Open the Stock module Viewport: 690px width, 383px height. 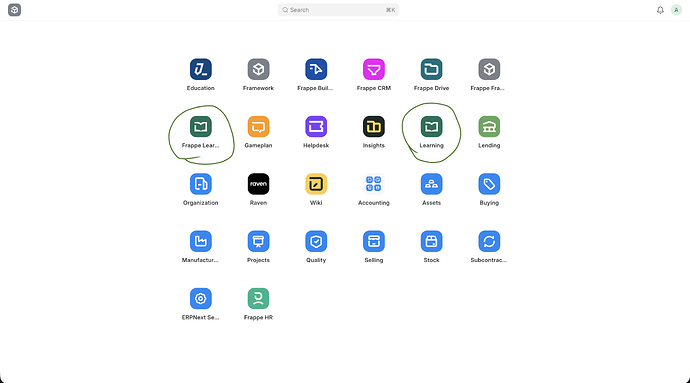click(x=431, y=241)
